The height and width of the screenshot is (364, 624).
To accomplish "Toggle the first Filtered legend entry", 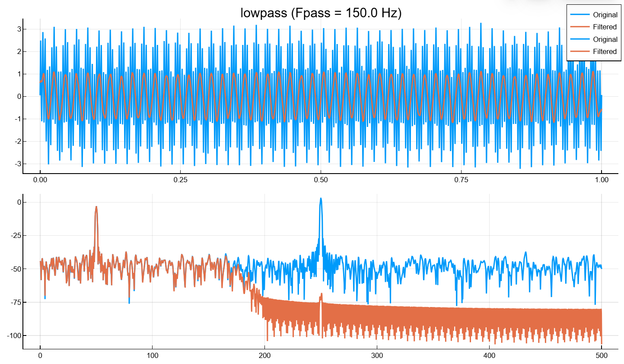I will (604, 27).
